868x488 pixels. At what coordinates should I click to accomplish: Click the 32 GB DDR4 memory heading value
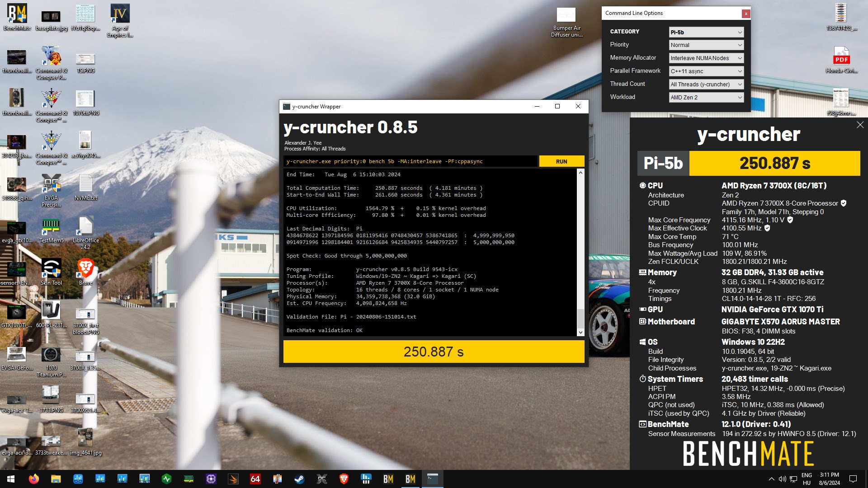772,272
